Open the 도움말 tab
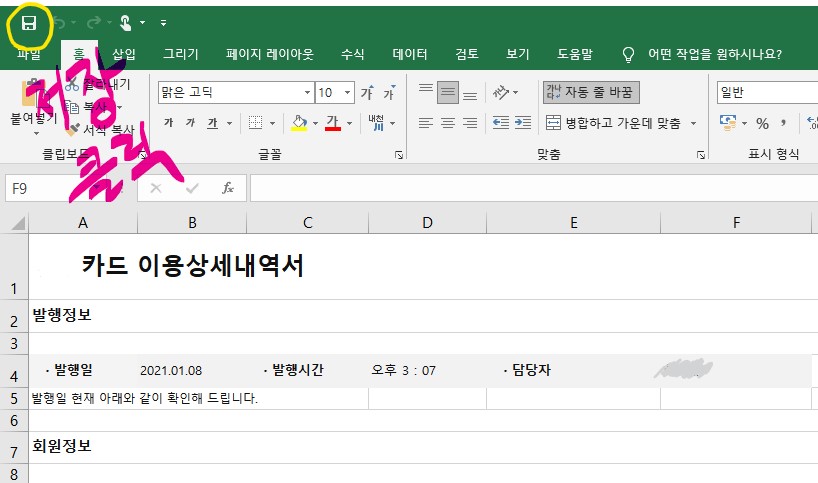 click(x=575, y=54)
